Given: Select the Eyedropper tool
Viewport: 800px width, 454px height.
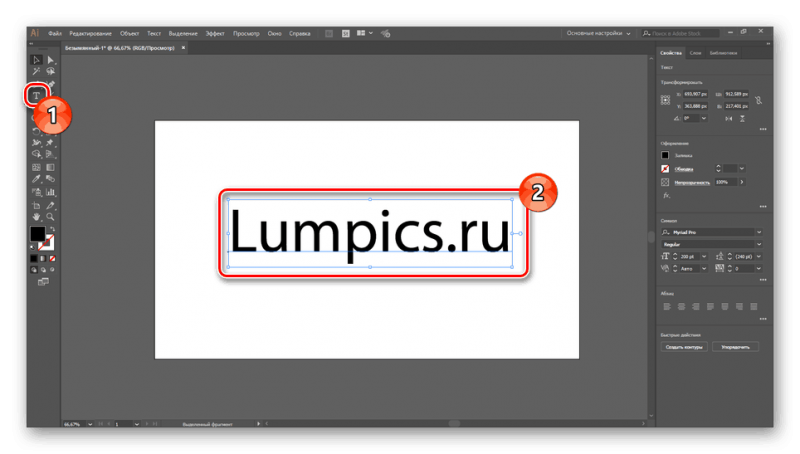Looking at the screenshot, I should (36, 179).
